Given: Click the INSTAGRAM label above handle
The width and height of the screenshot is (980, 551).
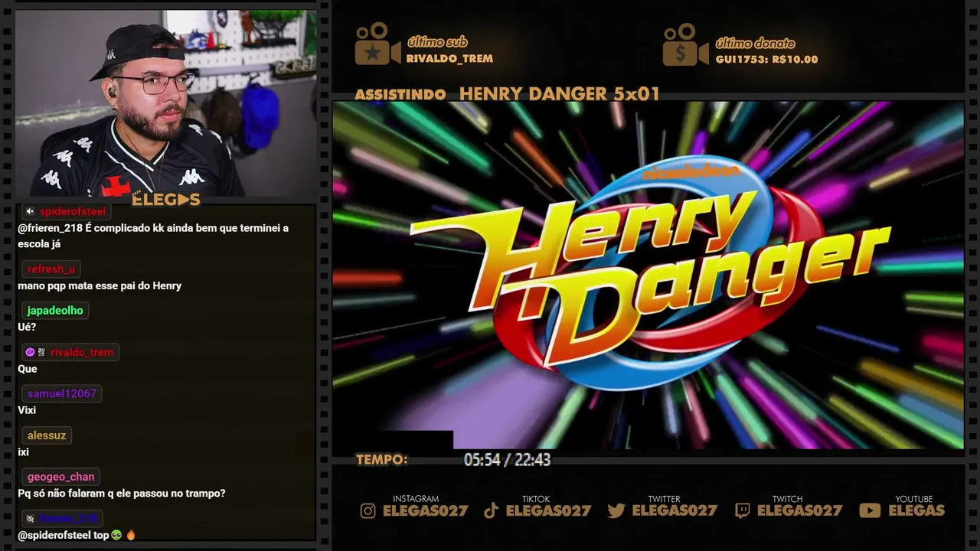Looking at the screenshot, I should [416, 499].
